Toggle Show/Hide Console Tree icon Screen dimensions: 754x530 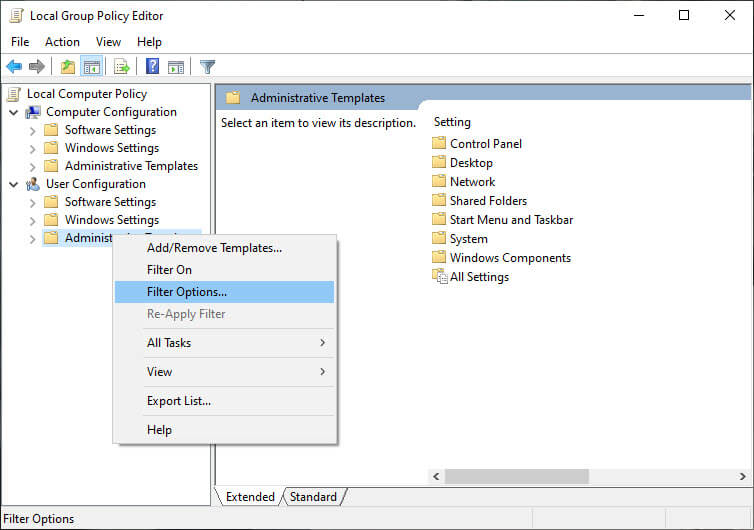click(91, 66)
